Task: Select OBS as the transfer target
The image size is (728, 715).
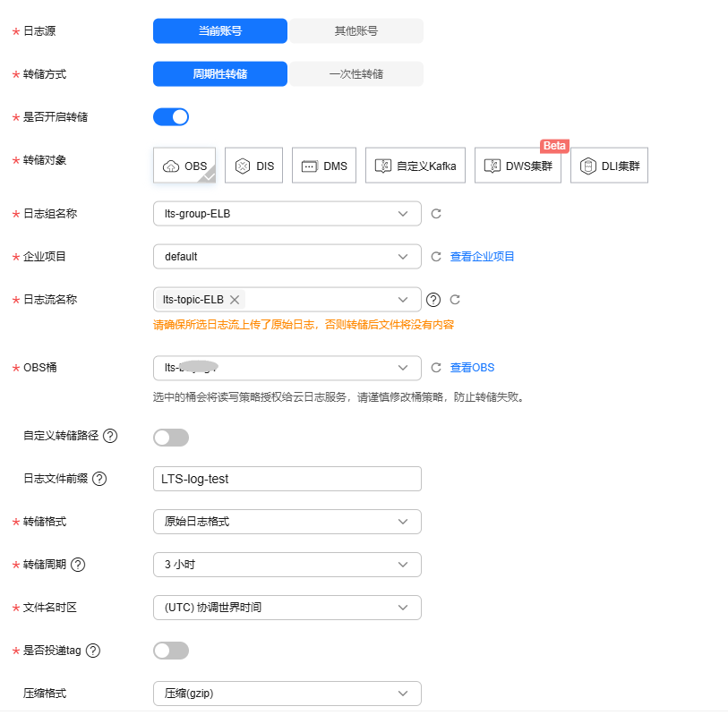Action: 184,166
